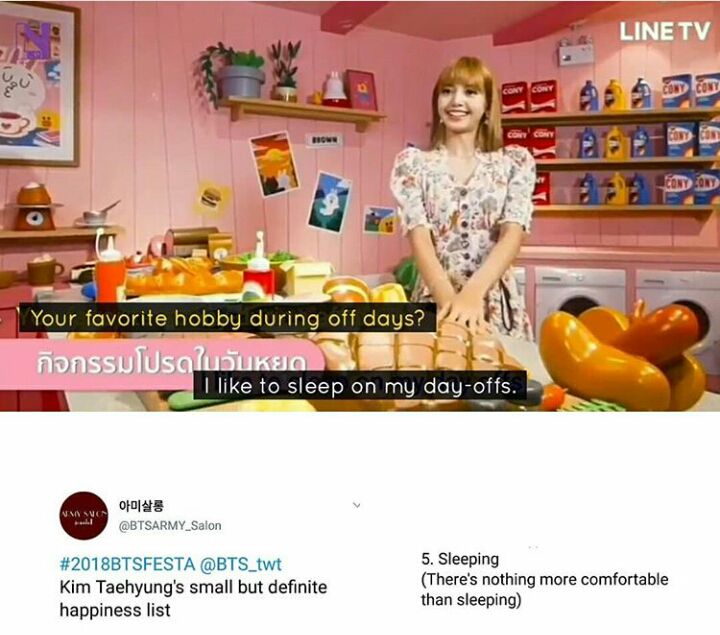Open the #2018BTSFESTA hashtag

point(128,564)
